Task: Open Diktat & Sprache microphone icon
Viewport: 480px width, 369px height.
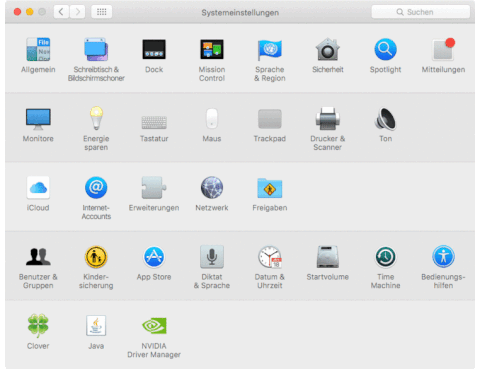Action: tap(212, 257)
